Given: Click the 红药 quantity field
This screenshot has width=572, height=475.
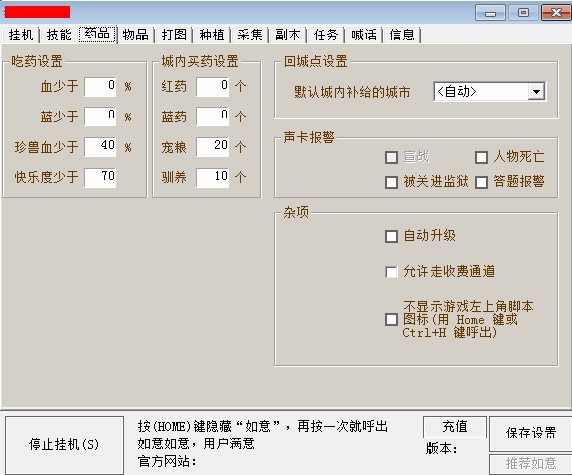Looking at the screenshot, I should coord(213,86).
